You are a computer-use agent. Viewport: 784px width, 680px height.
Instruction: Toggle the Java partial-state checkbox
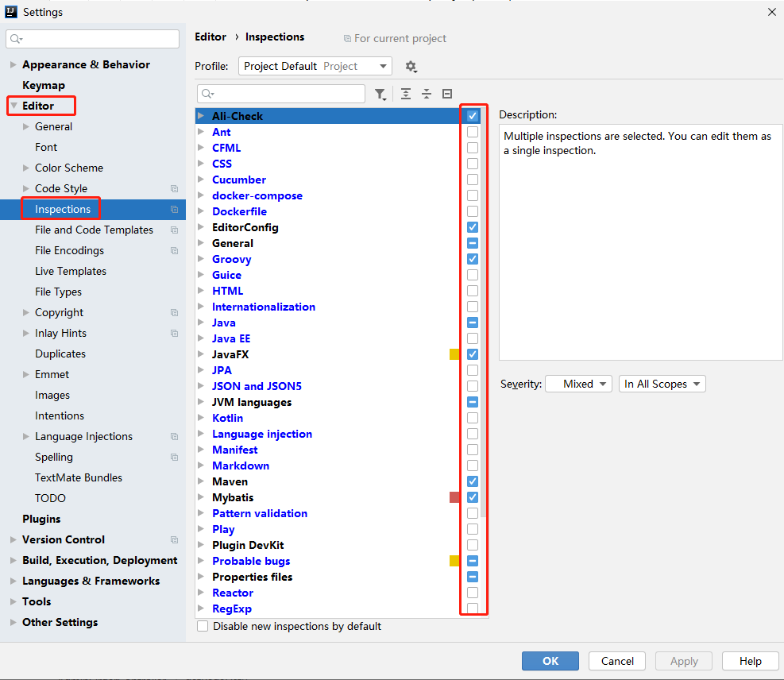click(x=473, y=323)
